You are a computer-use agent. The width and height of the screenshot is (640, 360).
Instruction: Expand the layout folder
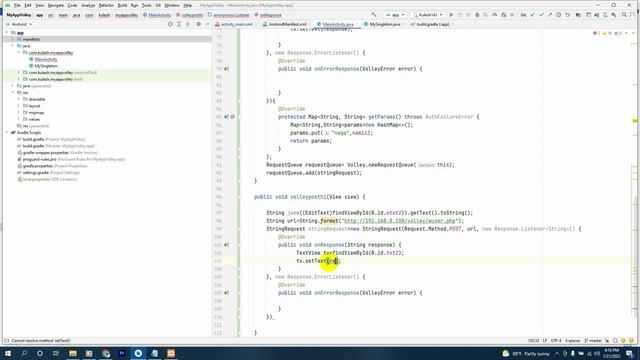tap(19, 106)
